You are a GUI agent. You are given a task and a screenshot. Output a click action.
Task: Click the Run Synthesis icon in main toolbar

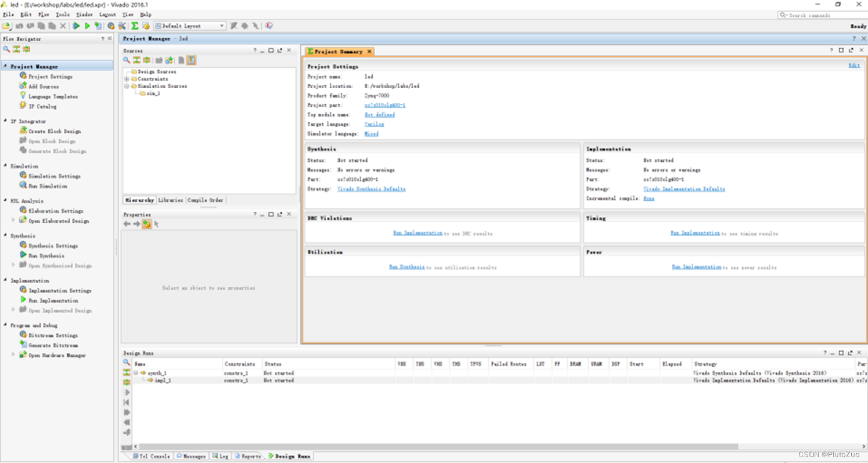coord(76,26)
